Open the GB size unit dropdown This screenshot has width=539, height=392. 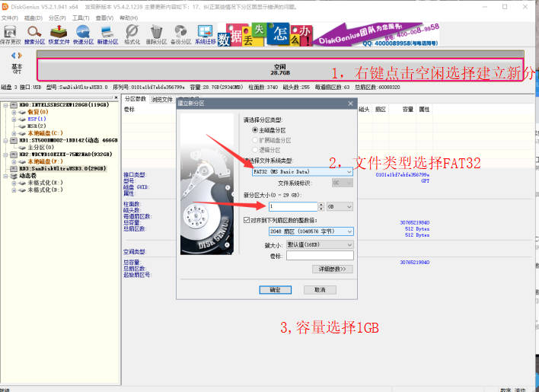pyautogui.click(x=340, y=206)
